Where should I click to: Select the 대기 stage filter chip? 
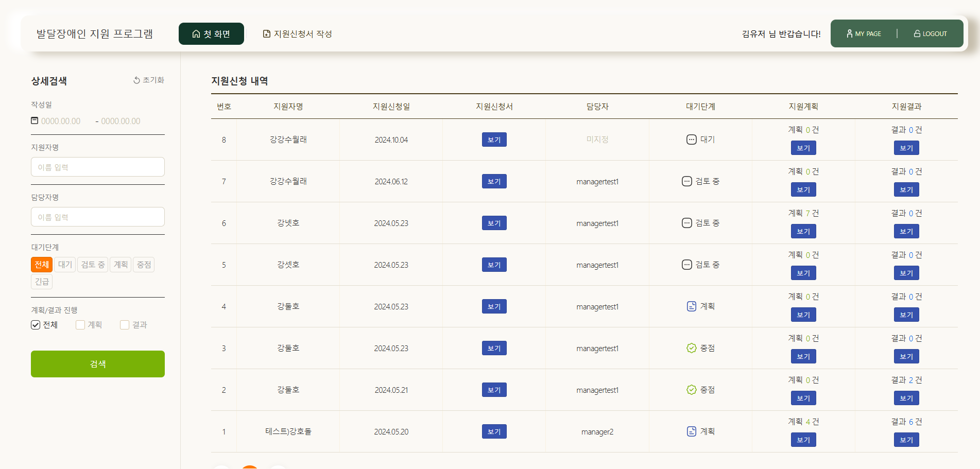65,265
